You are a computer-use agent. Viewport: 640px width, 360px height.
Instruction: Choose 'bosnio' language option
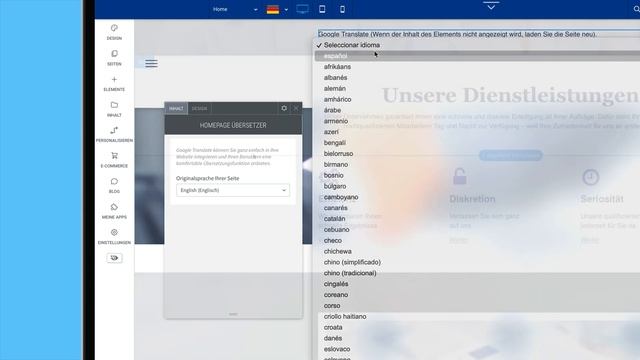coord(333,176)
